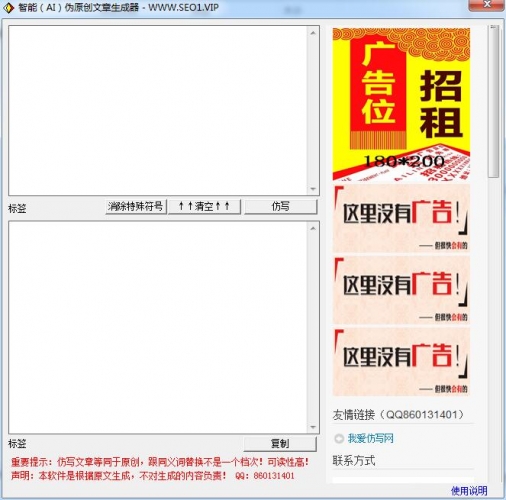Image resolution: width=506 pixels, height=500 pixels.
Task: Close the window with the red X
Action: tap(487, 5)
